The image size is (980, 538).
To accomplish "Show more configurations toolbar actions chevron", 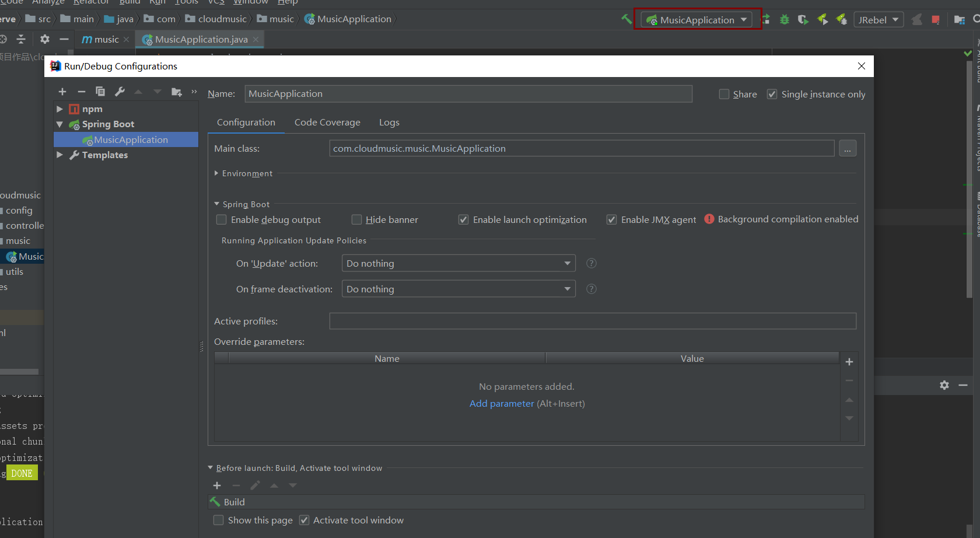I will coord(194,92).
